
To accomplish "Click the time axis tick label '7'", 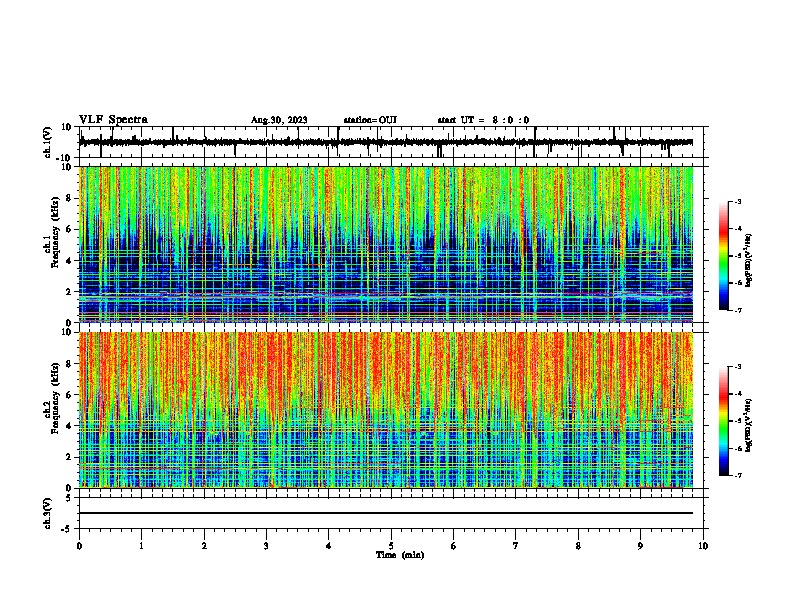I will 515,546.
